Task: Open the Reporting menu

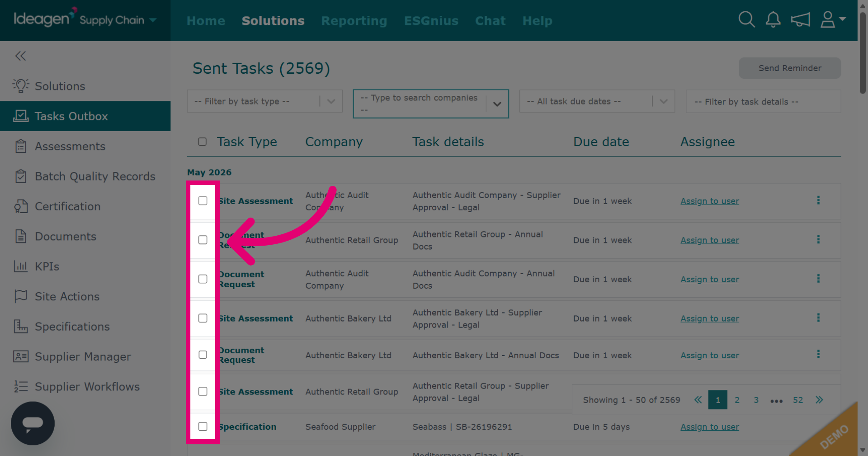Action: 354,21
